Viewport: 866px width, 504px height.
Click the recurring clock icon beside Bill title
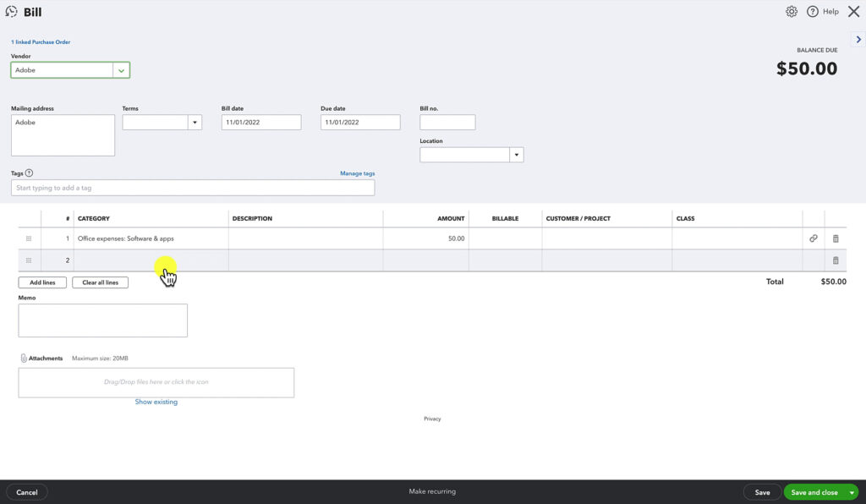10,11
